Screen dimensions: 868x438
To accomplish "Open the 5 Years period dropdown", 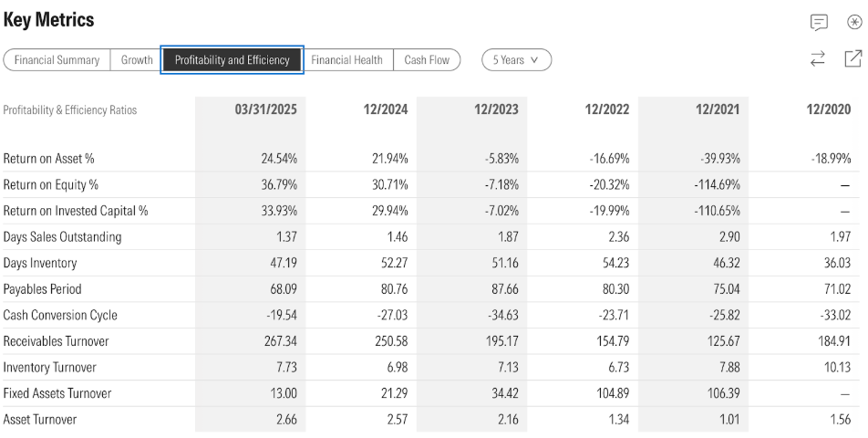I will click(x=516, y=60).
